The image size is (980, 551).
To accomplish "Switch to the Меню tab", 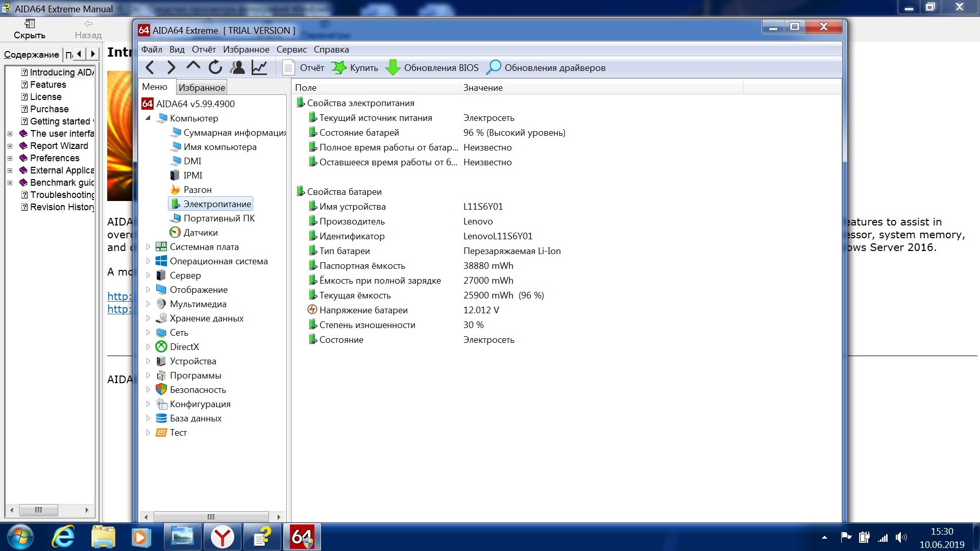I will [x=155, y=87].
